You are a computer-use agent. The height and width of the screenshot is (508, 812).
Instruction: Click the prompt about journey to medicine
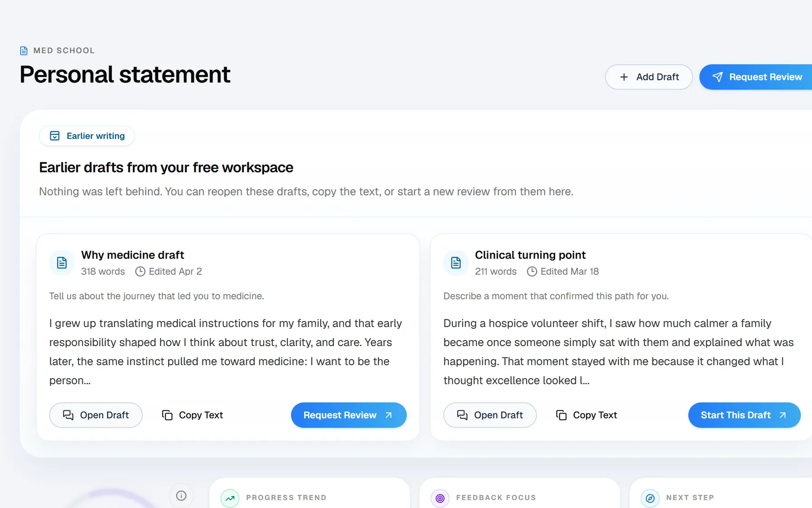pos(156,296)
